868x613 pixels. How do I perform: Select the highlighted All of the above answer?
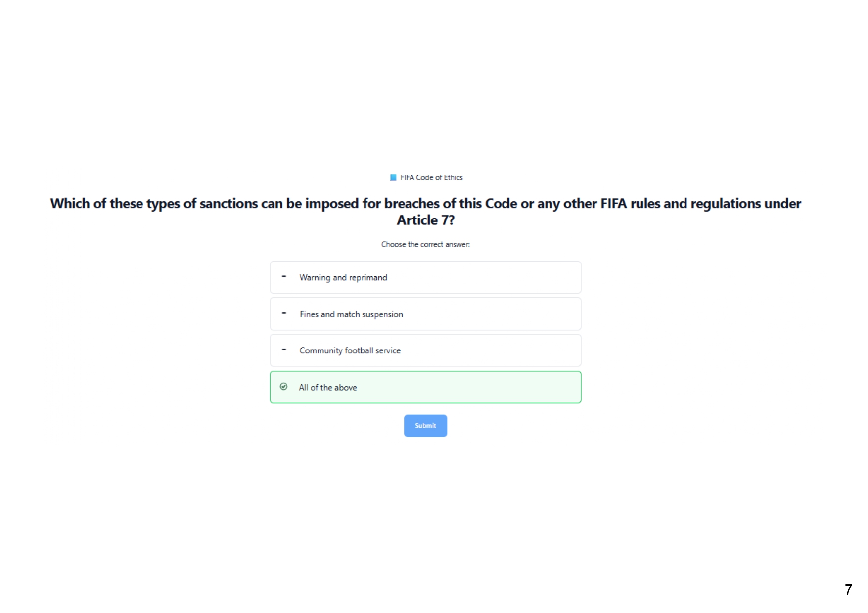click(x=425, y=387)
